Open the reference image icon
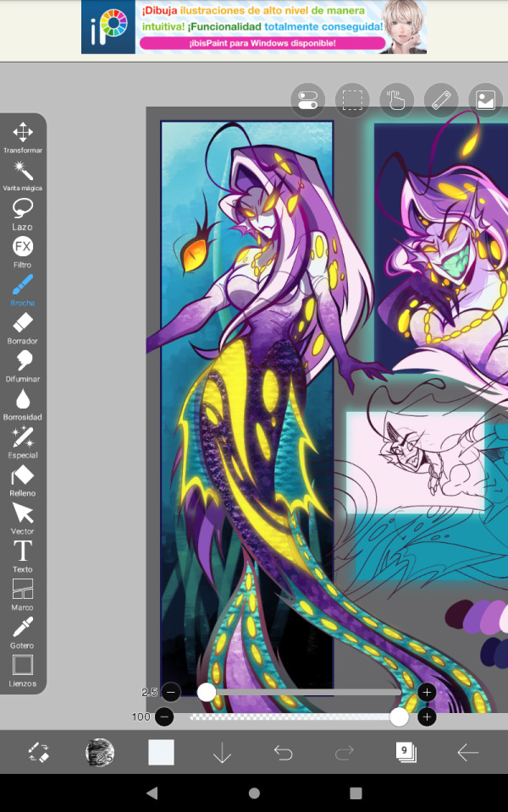Screen dimensions: 508x812 [x=486, y=100]
